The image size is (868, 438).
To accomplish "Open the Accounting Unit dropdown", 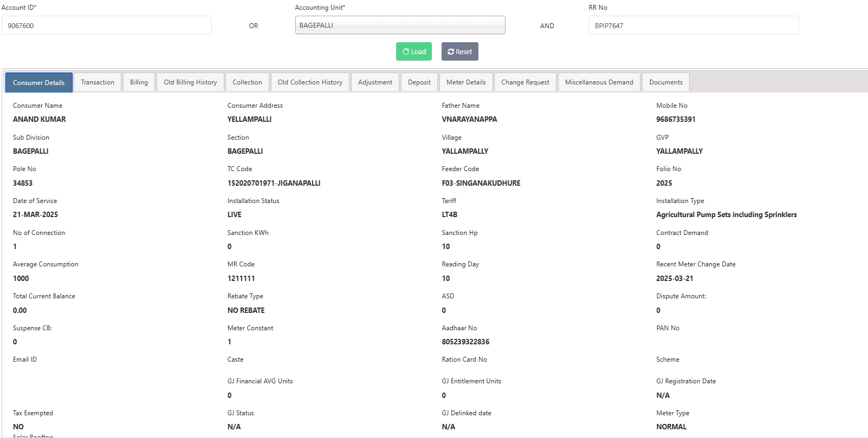I will 400,25.
